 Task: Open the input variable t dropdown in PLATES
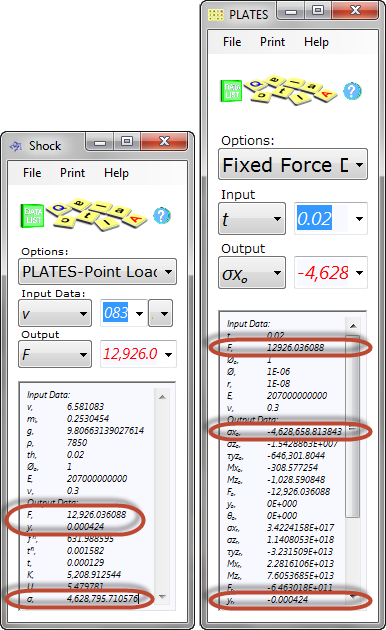tap(277, 219)
